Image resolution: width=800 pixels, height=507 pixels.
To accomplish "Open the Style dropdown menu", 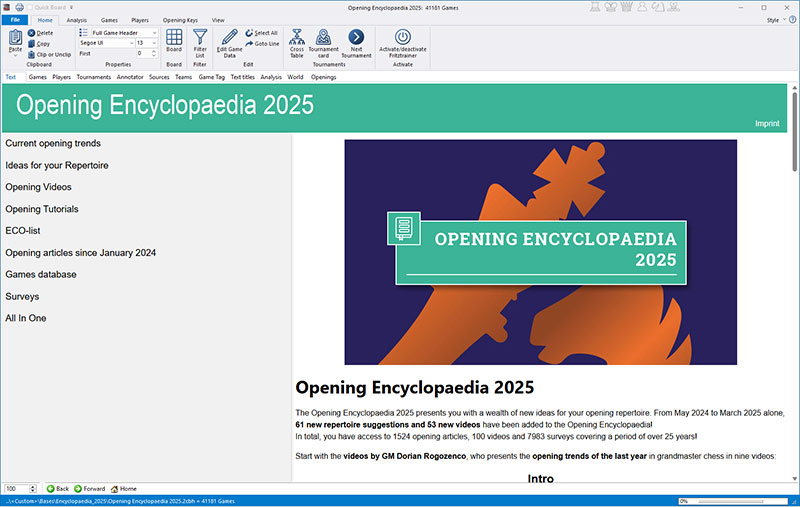I will click(x=774, y=20).
